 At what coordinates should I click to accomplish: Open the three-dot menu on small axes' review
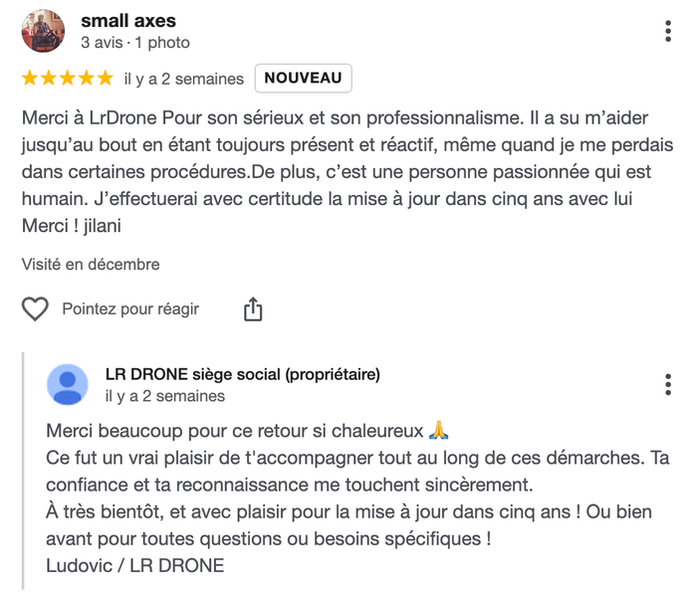coord(668,32)
